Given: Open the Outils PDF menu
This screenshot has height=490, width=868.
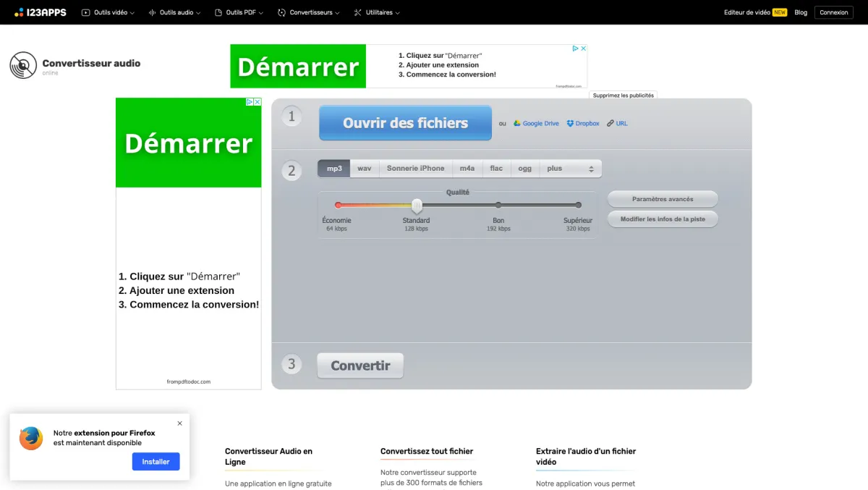Looking at the screenshot, I should pyautogui.click(x=239, y=12).
